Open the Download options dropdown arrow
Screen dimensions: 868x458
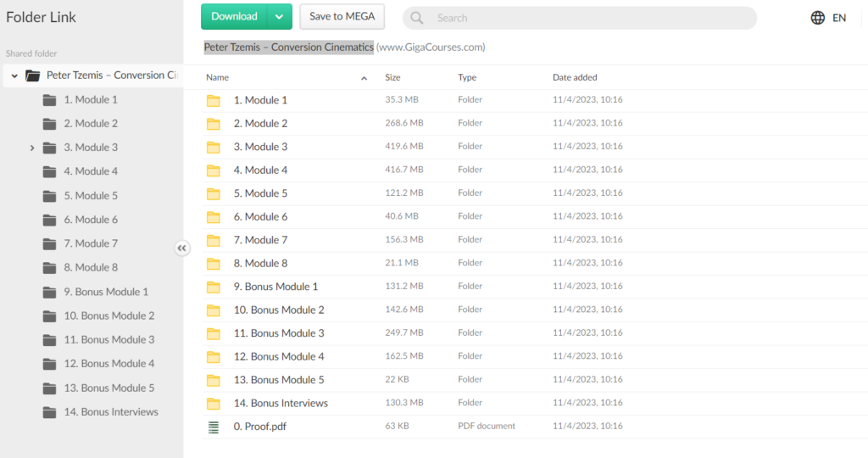coord(279,17)
